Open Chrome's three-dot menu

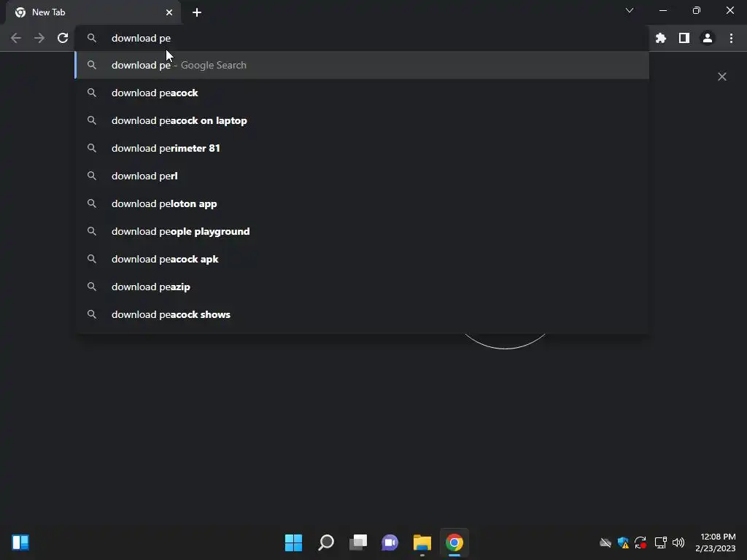(731, 38)
